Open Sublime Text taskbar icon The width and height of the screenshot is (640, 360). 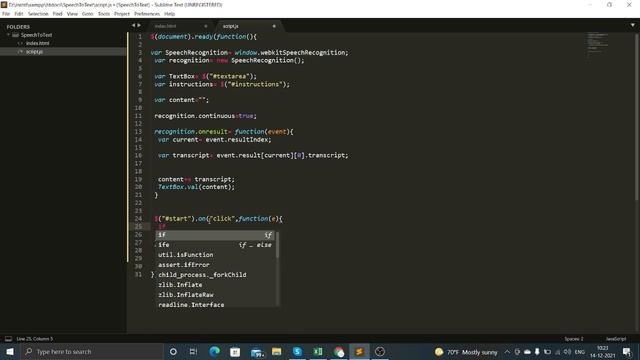click(359, 351)
